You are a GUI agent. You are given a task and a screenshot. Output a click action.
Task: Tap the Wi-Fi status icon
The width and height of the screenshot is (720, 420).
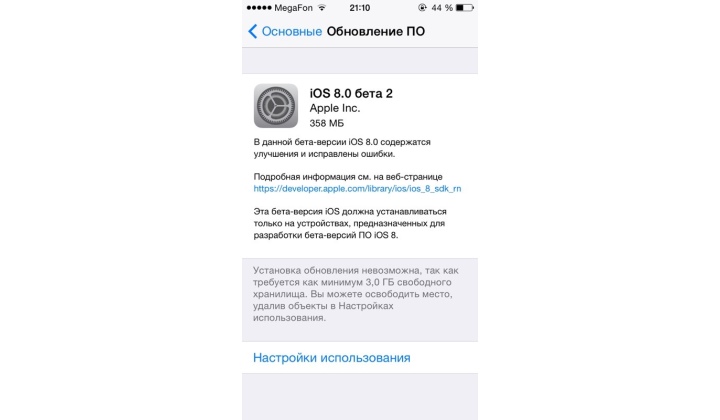(322, 7)
